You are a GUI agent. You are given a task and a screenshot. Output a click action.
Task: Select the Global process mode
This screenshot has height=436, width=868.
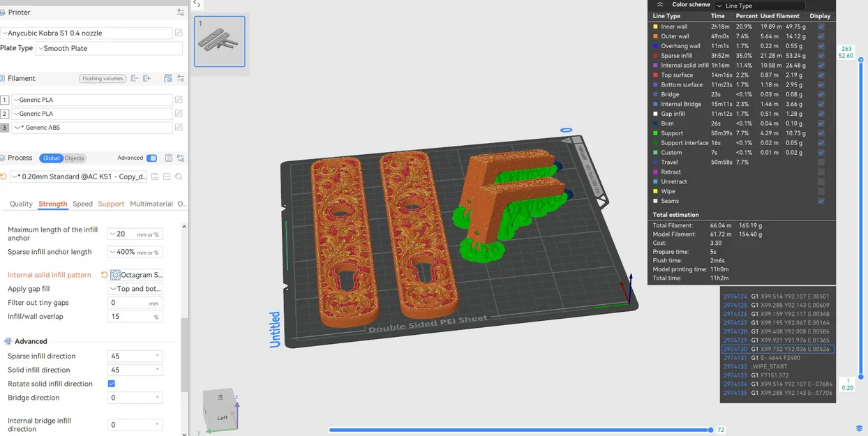(x=51, y=158)
